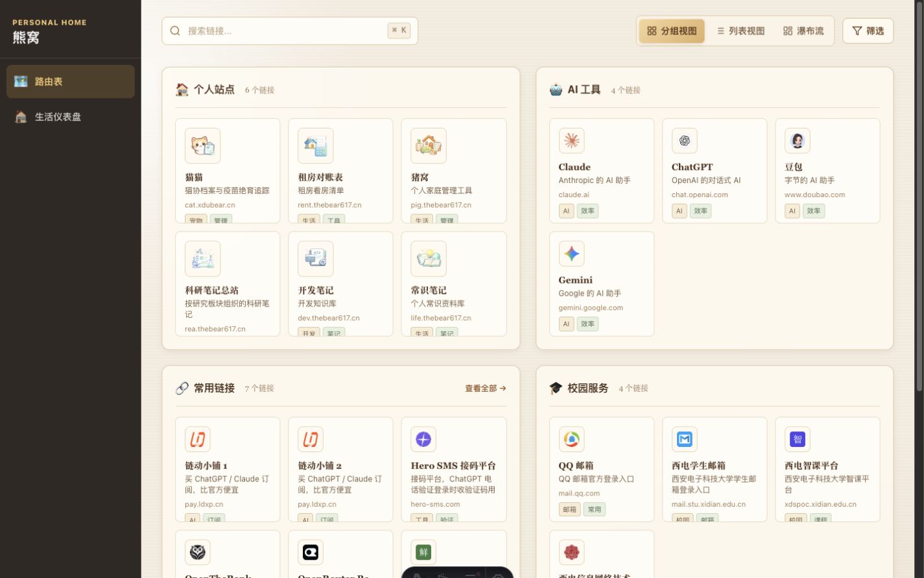Open the QQ 邮箱 card title
The width and height of the screenshot is (924, 578).
point(576,466)
